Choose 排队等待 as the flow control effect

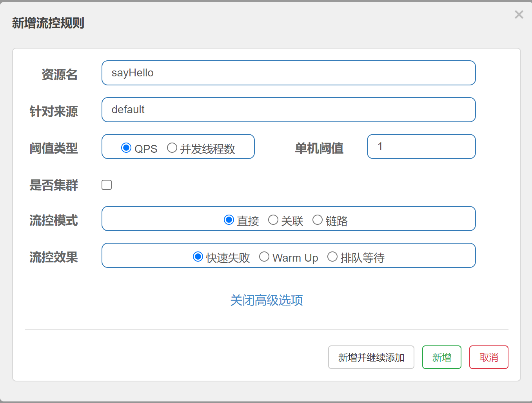tap(332, 257)
